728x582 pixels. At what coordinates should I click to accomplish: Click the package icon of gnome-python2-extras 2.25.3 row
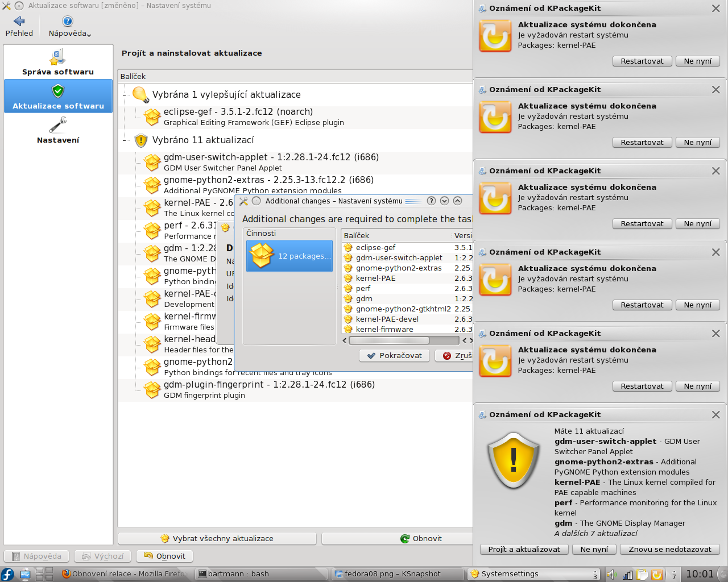click(x=152, y=185)
